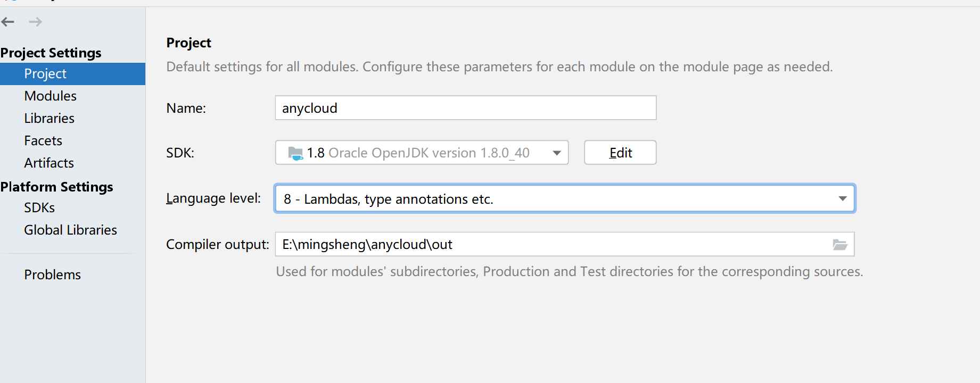Open the SDK dropdown arrow
The width and height of the screenshot is (980, 383).
[557, 153]
